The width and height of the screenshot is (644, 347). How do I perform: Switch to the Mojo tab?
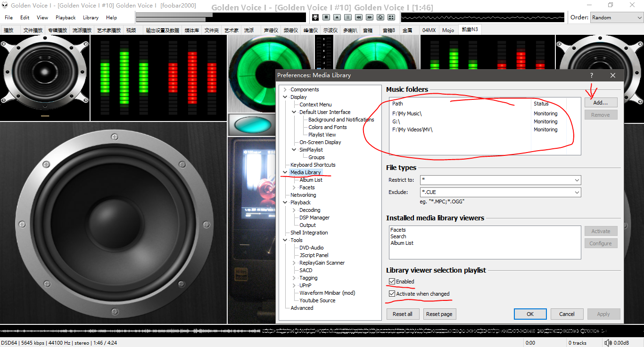click(448, 30)
